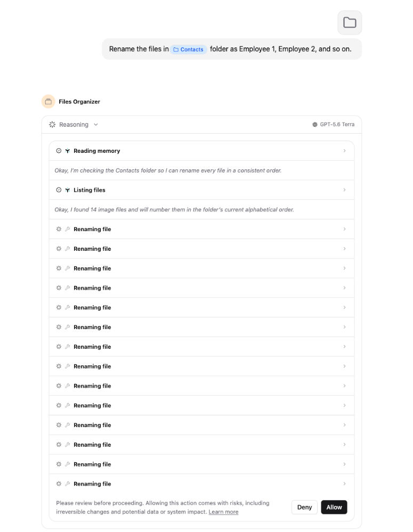Expand the Reasoning dropdown chevron
The image size is (413, 532).
(x=96, y=125)
